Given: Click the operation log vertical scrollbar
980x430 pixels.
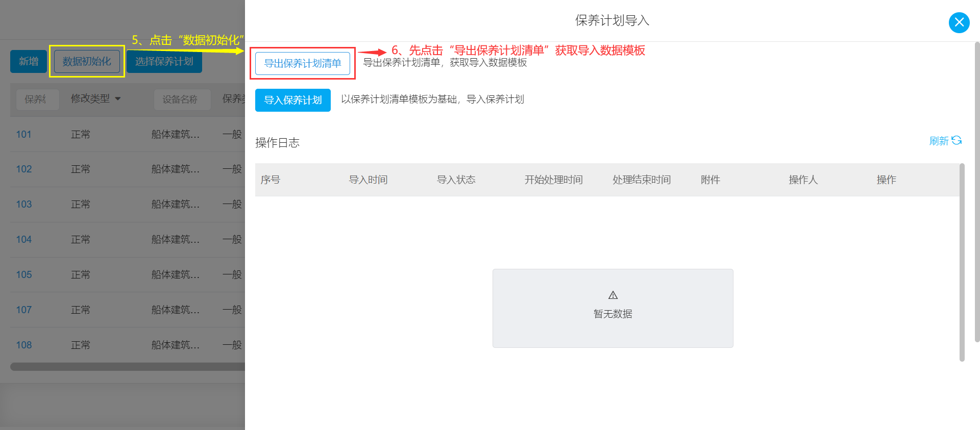Looking at the screenshot, I should 962,262.
